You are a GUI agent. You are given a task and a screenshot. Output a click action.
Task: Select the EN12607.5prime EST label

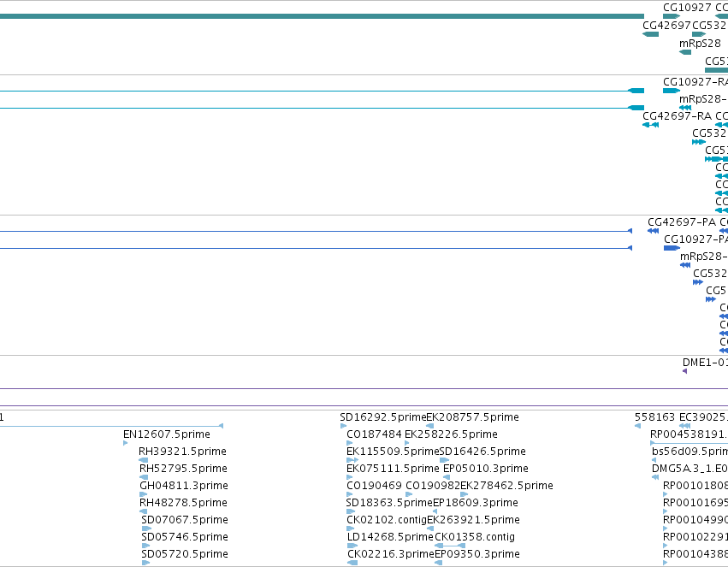[x=166, y=434]
